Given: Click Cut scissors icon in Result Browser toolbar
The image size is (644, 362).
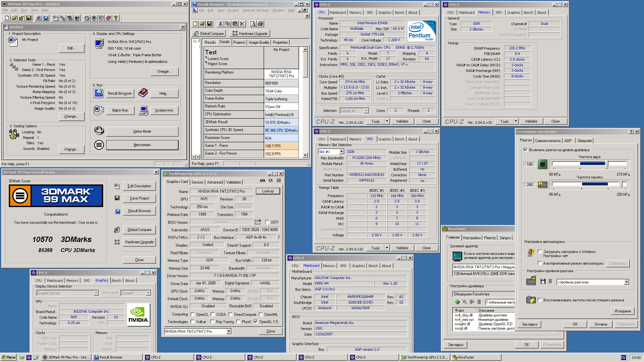Looking at the screenshot, I should tap(220, 24).
